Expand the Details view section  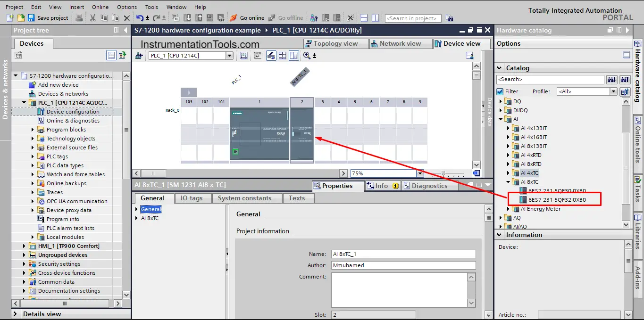16,314
